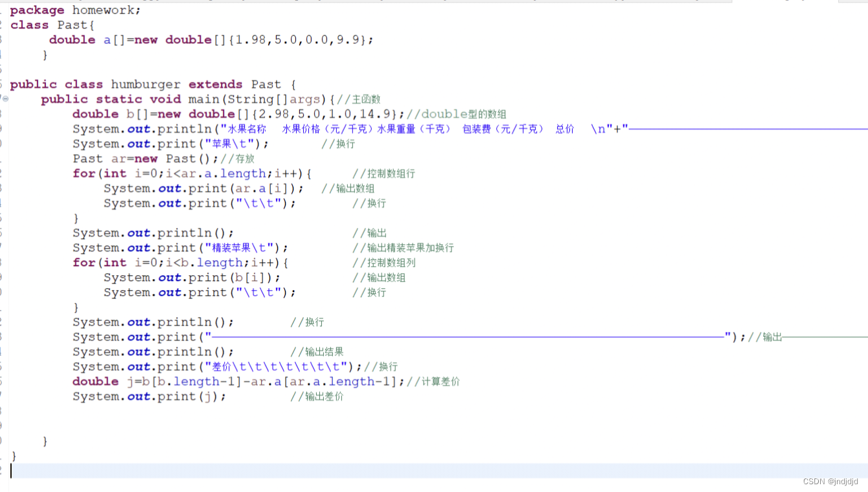Click the '//控制数组列' comment
Viewport: 868px width, 492px height.
click(x=383, y=263)
